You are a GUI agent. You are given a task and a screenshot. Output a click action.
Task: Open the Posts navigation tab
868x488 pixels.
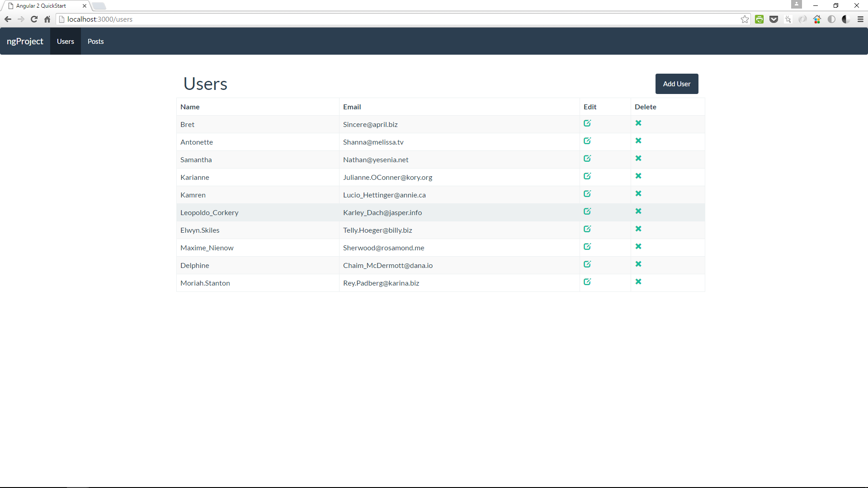95,41
